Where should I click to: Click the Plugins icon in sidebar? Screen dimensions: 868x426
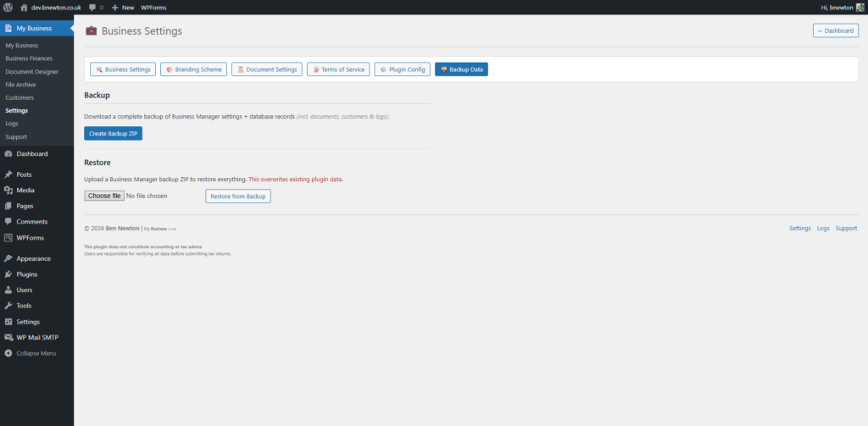click(8, 274)
